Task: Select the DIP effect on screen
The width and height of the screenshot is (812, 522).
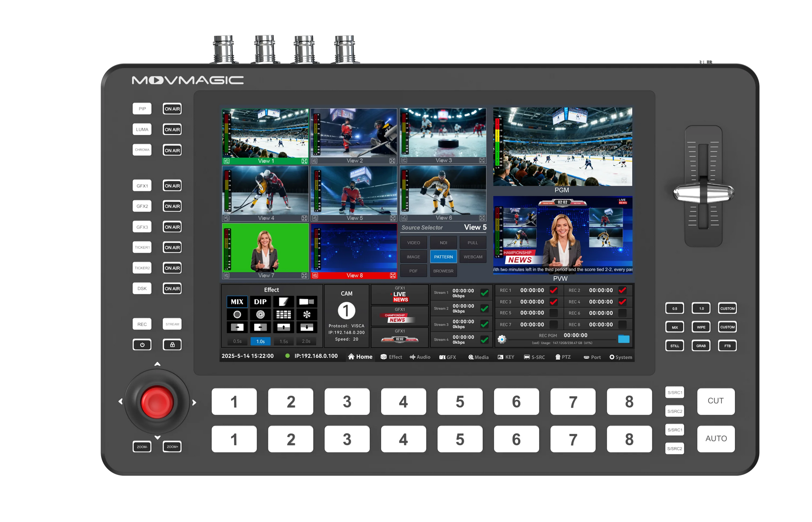Action: click(260, 302)
